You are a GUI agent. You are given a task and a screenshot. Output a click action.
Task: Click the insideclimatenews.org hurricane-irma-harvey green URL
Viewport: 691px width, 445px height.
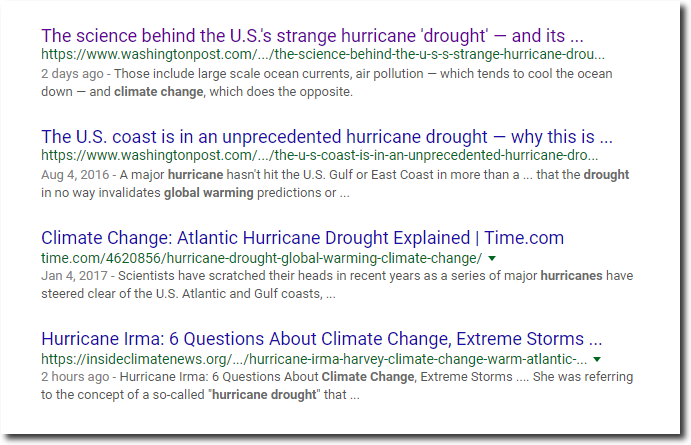(x=314, y=359)
